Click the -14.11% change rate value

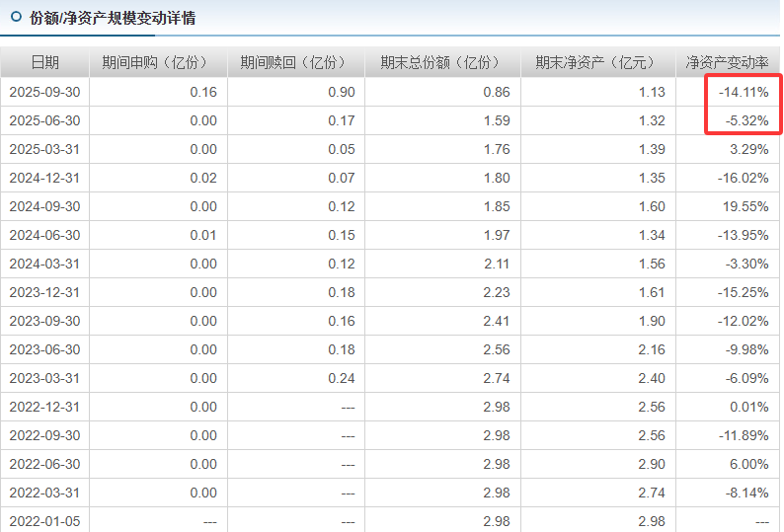point(744,92)
